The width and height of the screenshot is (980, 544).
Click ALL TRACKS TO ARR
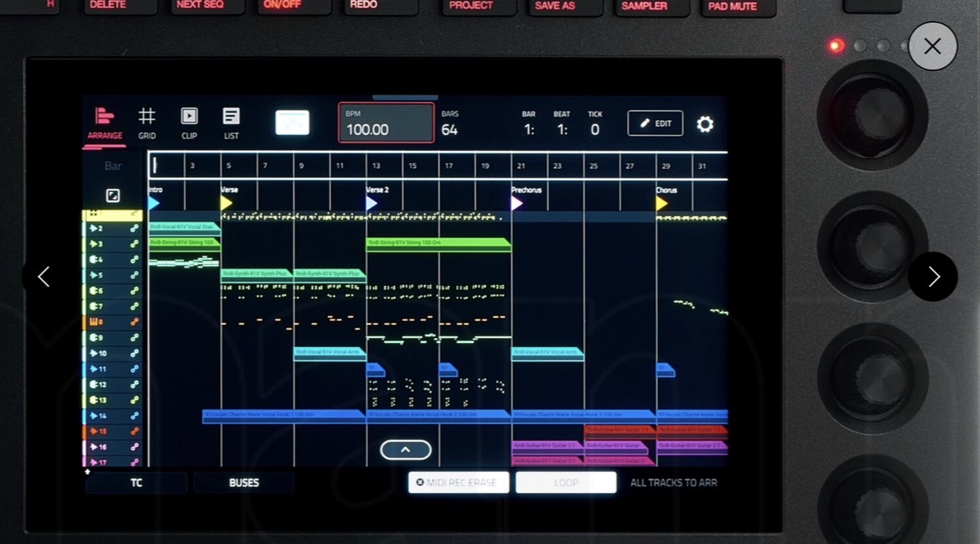coord(674,483)
